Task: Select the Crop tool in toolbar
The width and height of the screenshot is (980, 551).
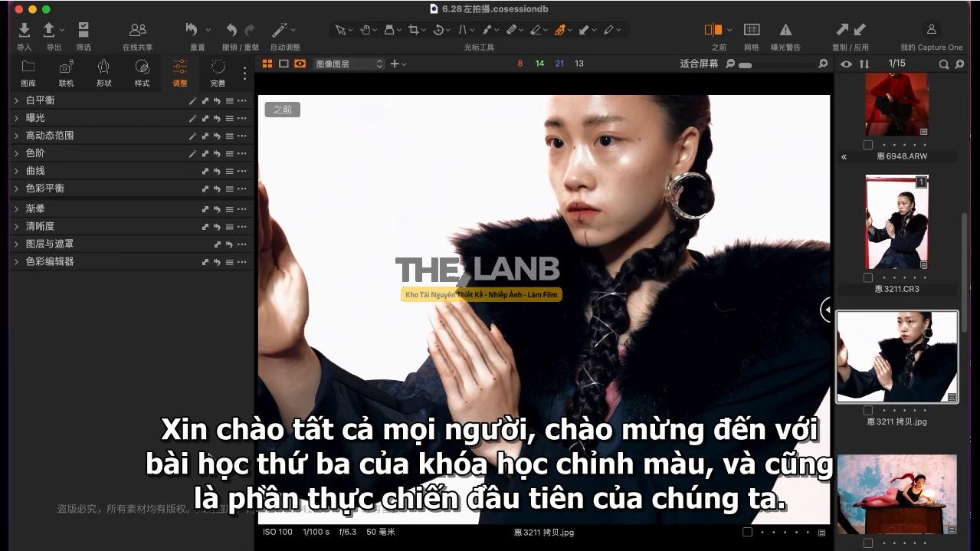Action: click(414, 30)
